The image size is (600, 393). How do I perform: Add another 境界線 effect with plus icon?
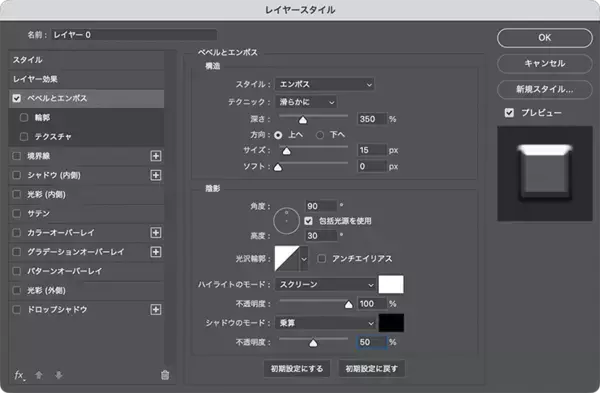(155, 156)
